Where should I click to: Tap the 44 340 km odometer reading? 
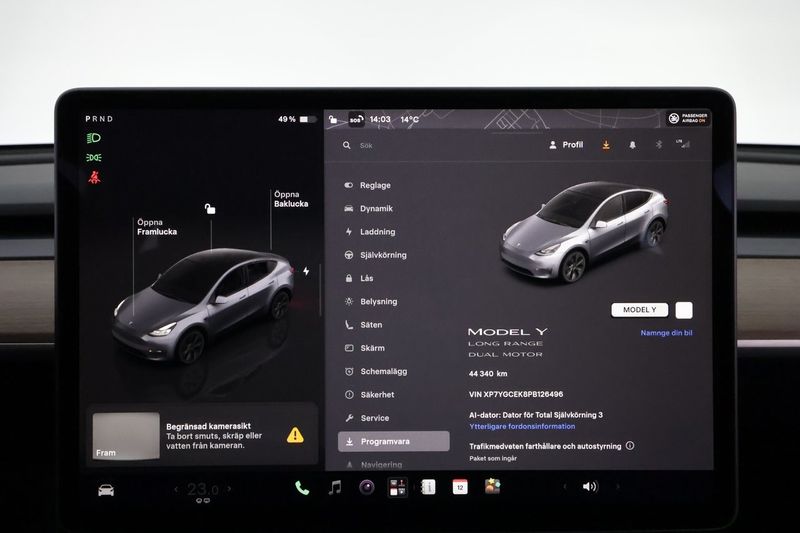pyautogui.click(x=488, y=374)
